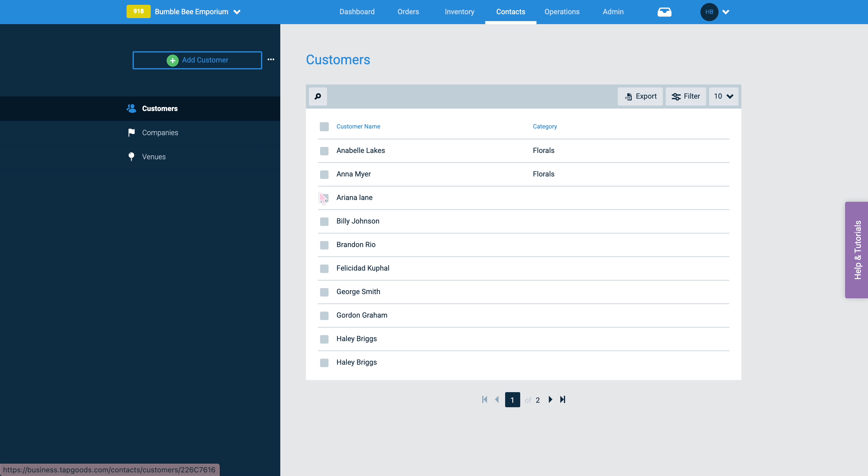Screen dimensions: 868x476
Task: Go to the first page
Action: point(485,399)
